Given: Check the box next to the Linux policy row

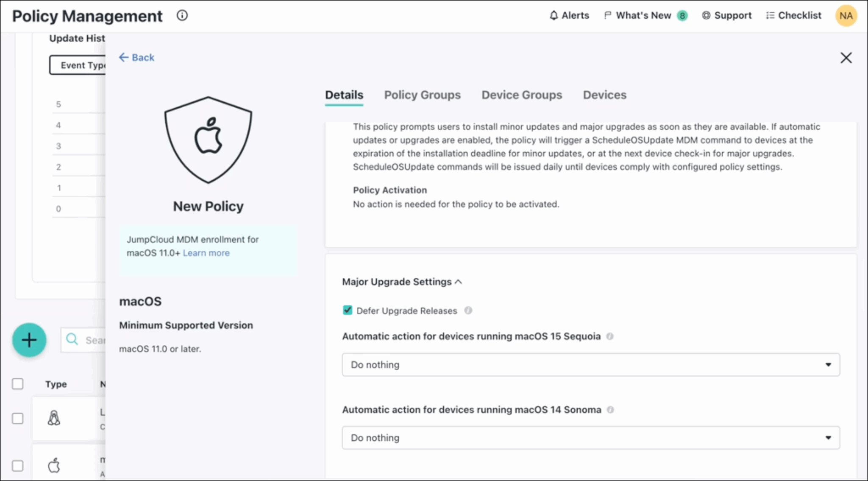Looking at the screenshot, I should point(17,418).
